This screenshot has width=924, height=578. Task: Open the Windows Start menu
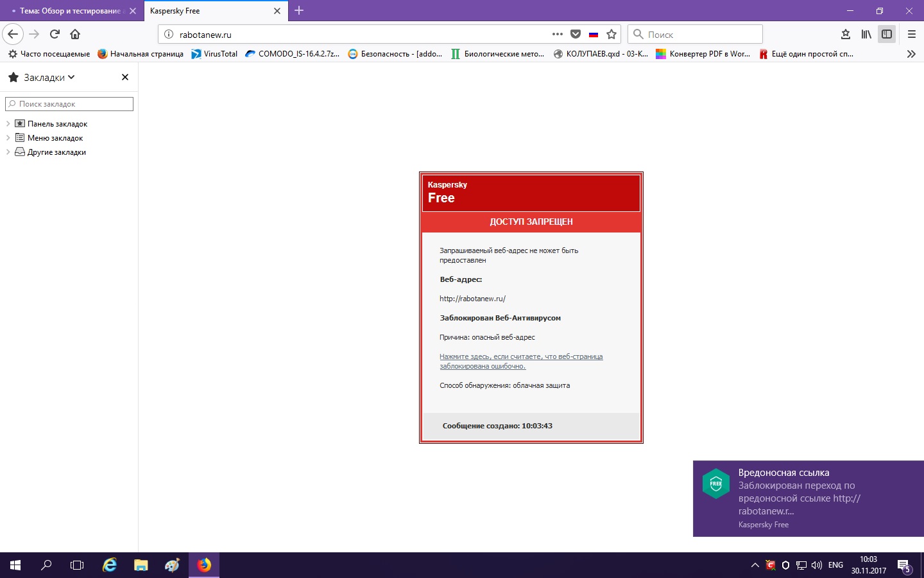[x=15, y=565]
